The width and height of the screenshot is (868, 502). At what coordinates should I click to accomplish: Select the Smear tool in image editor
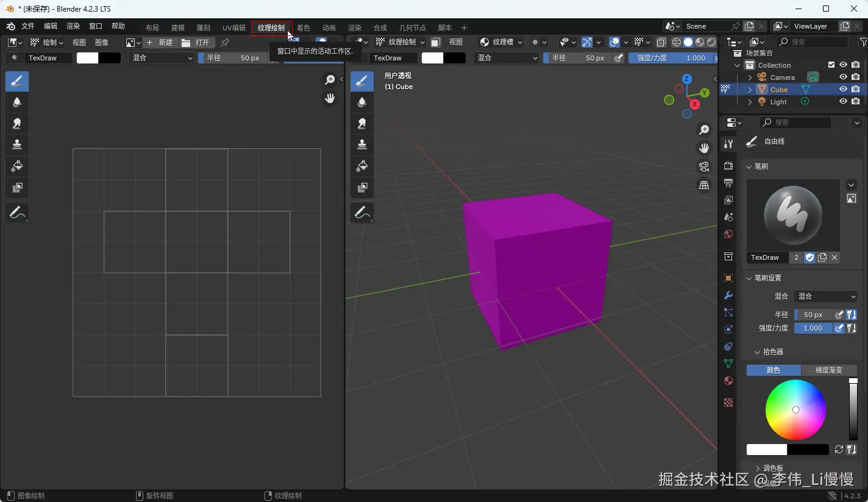pos(17,123)
